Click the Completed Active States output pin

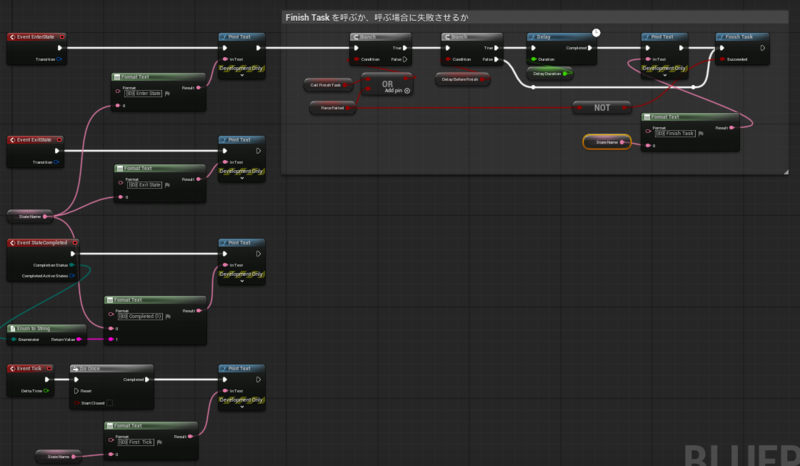point(72,276)
